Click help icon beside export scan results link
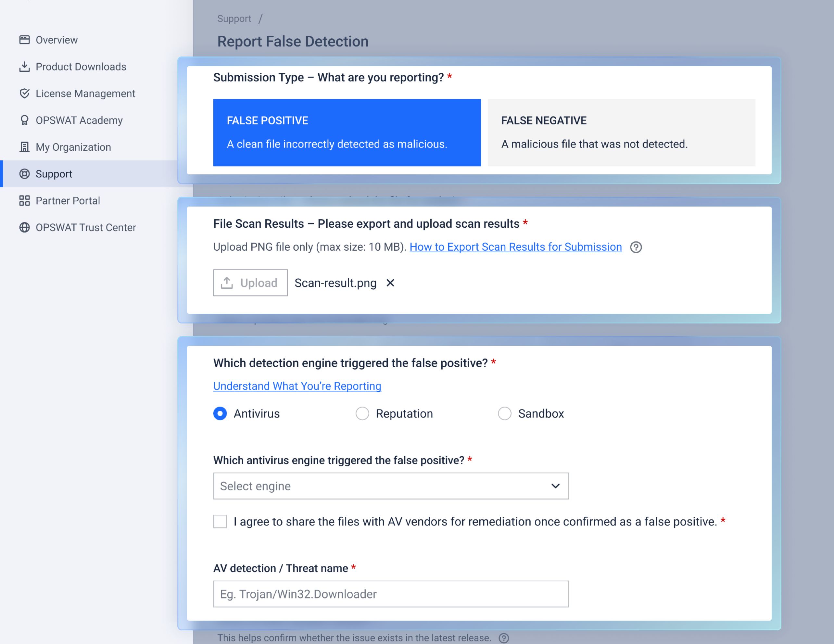 636,247
